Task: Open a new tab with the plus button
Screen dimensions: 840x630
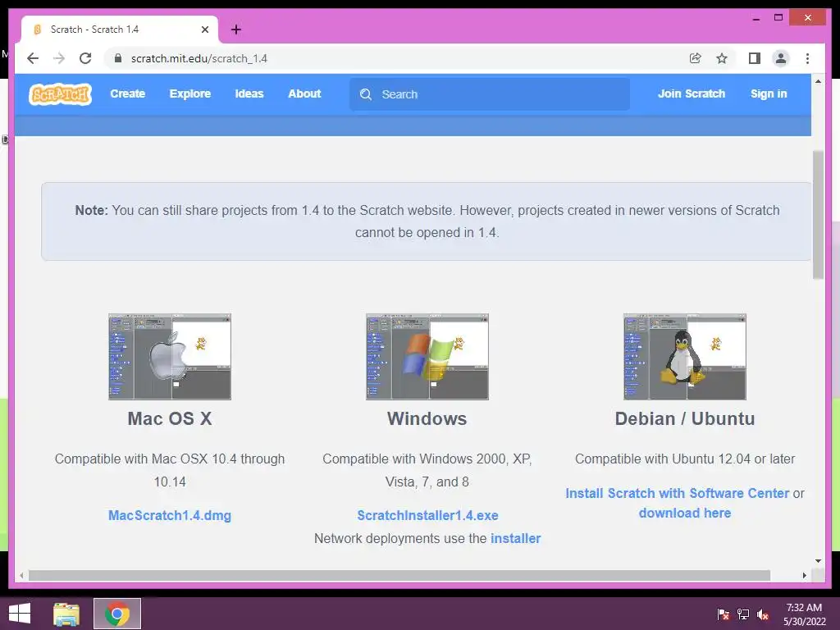Action: point(236,30)
